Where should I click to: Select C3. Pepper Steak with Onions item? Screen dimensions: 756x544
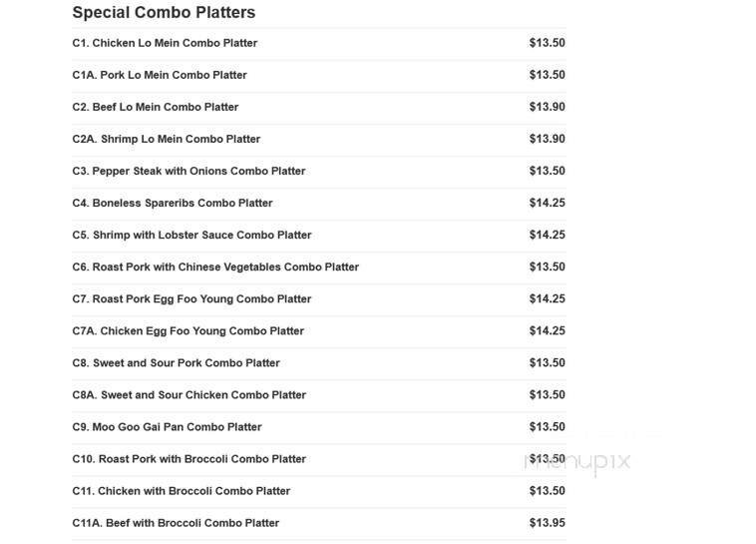pyautogui.click(x=189, y=171)
